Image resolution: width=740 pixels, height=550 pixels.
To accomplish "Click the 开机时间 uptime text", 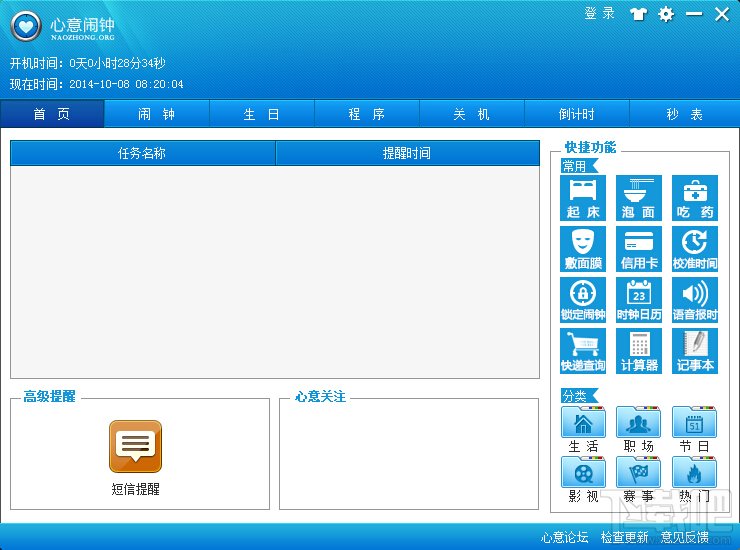I will point(88,63).
